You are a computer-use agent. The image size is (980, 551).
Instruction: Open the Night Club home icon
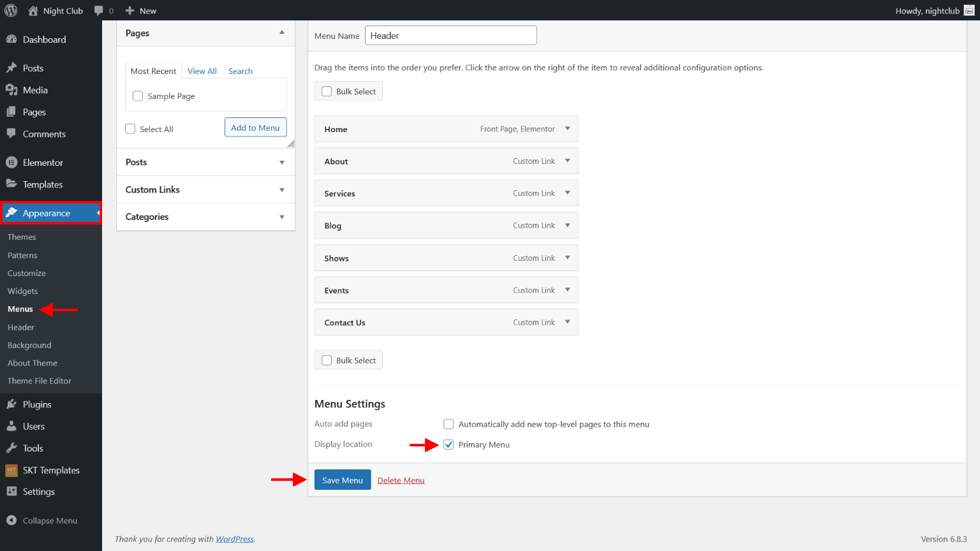33,11
